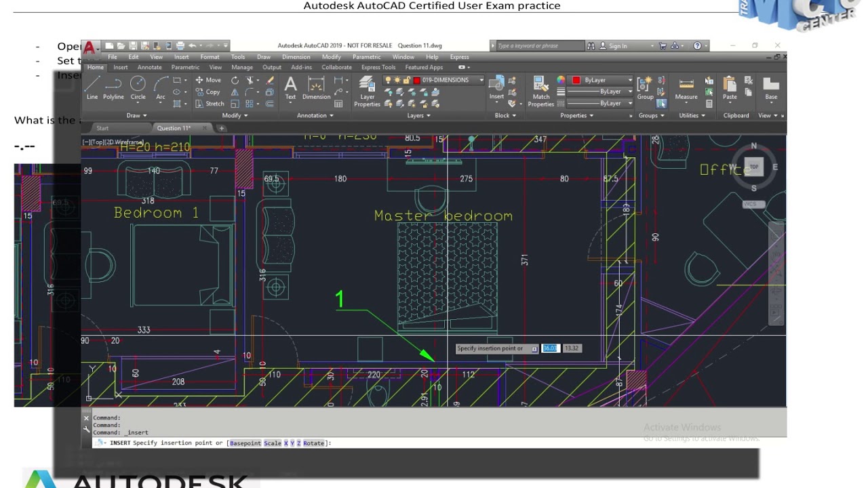
Task: Open the Dimension menu
Action: (x=296, y=57)
